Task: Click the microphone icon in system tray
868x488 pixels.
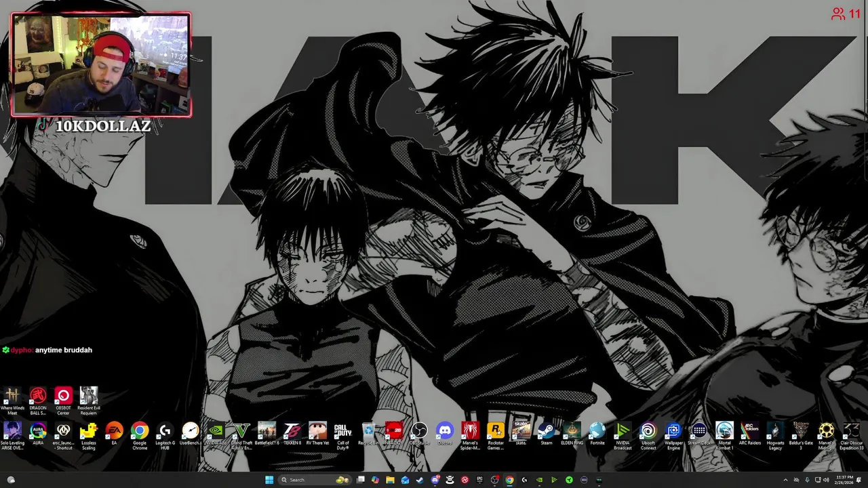Action: (x=807, y=480)
